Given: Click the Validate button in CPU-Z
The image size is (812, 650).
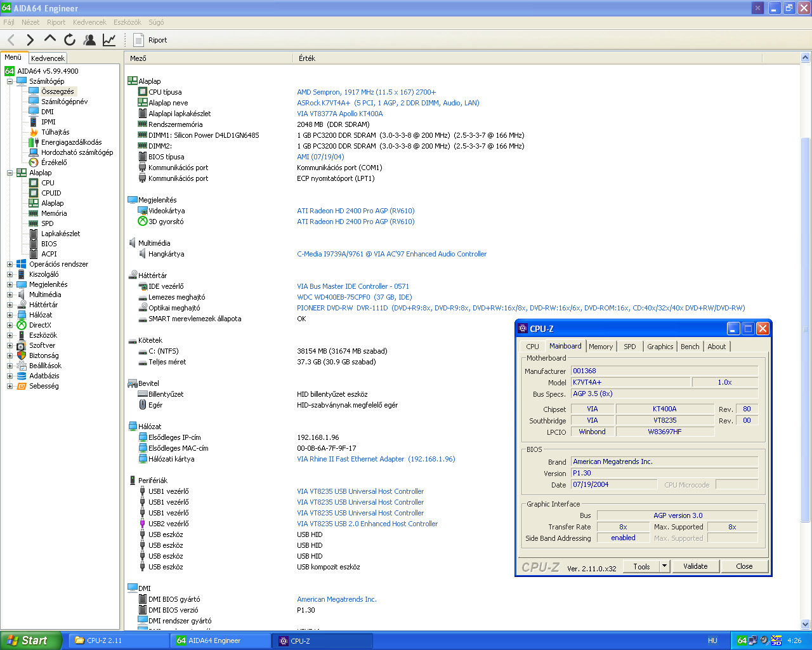Looking at the screenshot, I should click(x=695, y=566).
